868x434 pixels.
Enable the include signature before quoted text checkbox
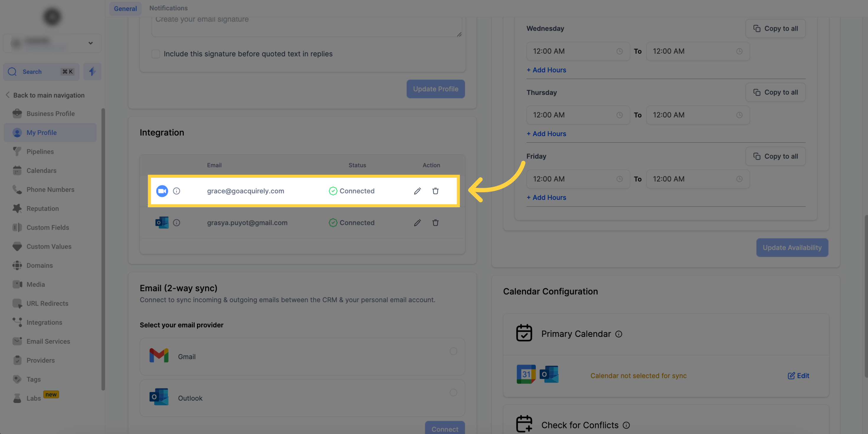pyautogui.click(x=156, y=54)
